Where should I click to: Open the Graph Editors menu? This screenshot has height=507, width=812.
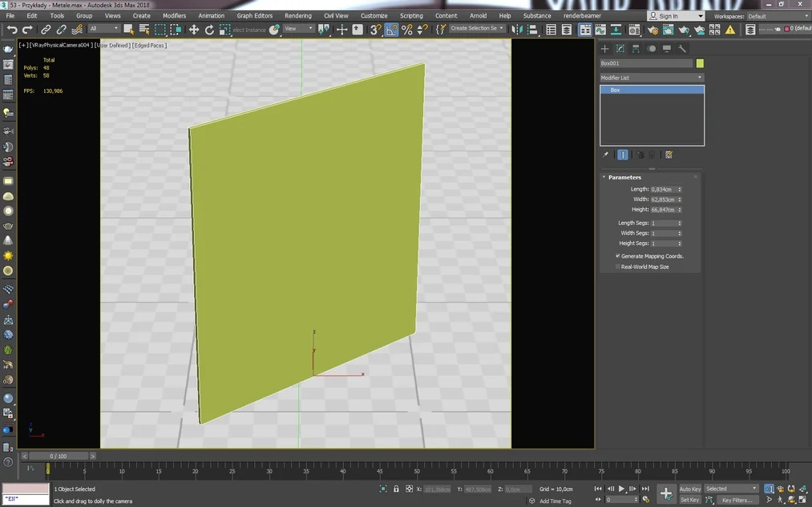click(x=254, y=15)
